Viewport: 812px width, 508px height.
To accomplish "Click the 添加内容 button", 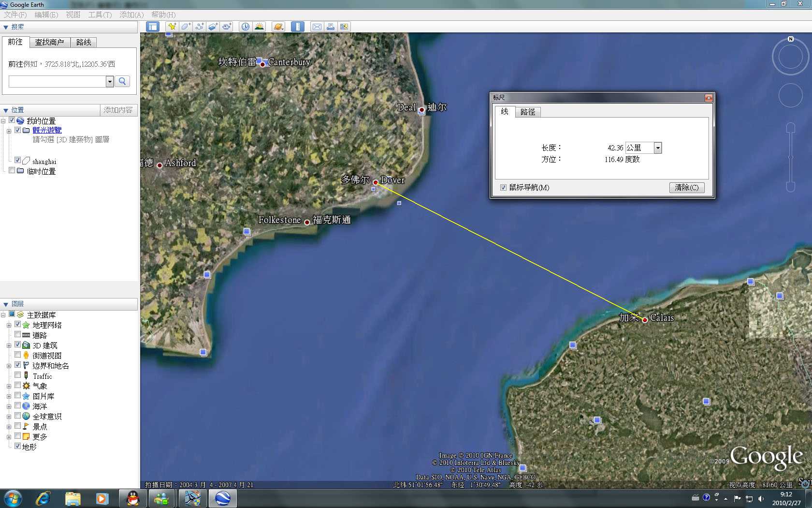I will coord(118,110).
